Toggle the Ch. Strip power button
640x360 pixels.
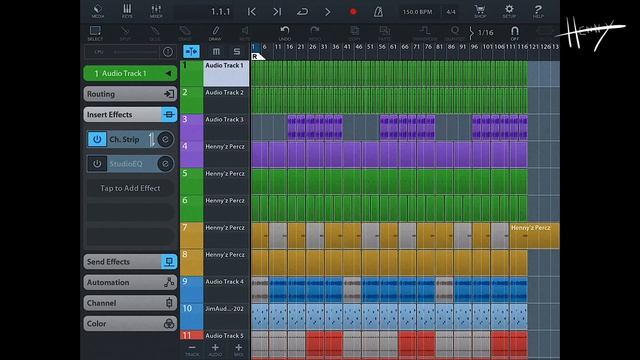coord(97,139)
